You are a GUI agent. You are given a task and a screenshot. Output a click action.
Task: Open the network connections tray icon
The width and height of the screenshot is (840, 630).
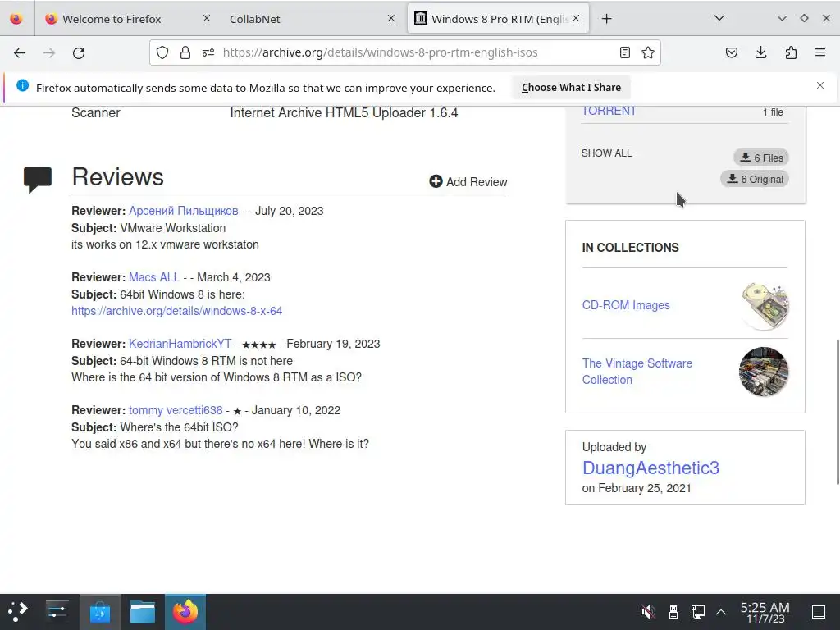click(x=697, y=611)
